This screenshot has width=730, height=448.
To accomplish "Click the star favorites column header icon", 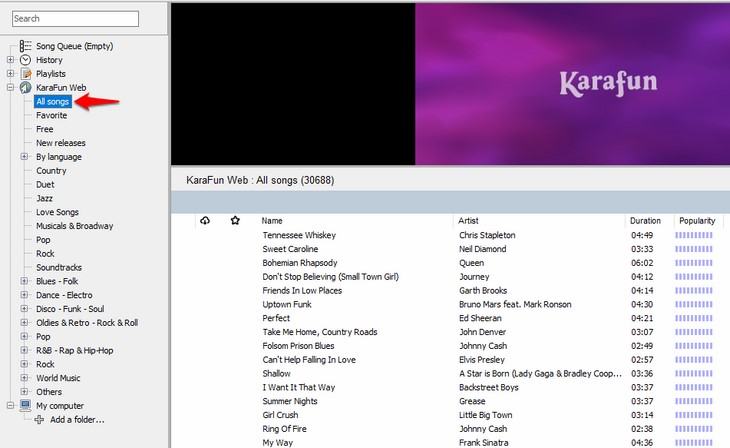I will (x=235, y=220).
